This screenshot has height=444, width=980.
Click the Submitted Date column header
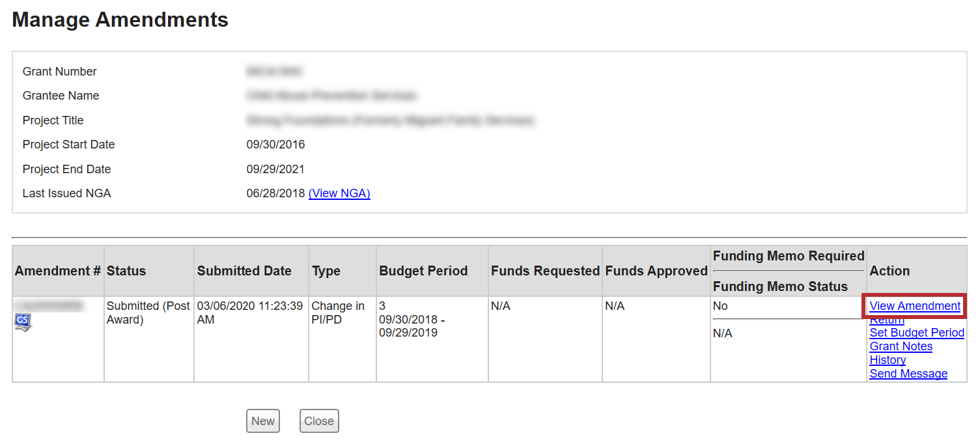pyautogui.click(x=244, y=271)
